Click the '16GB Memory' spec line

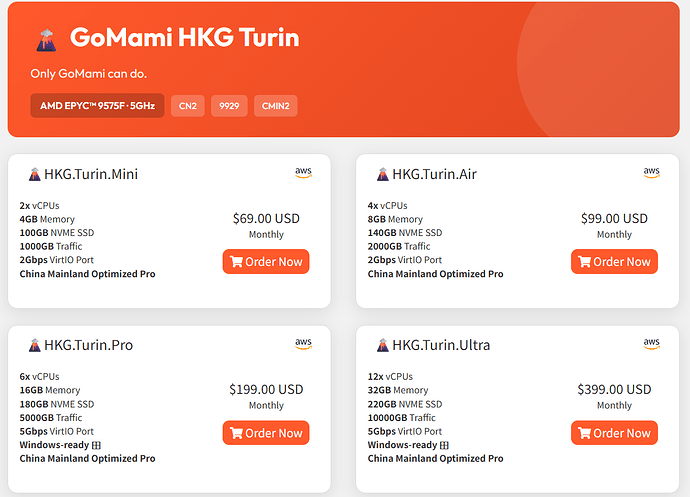coord(50,390)
